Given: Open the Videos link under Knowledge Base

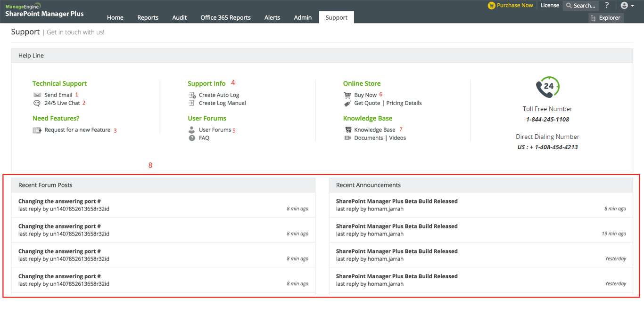Looking at the screenshot, I should coord(397,138).
